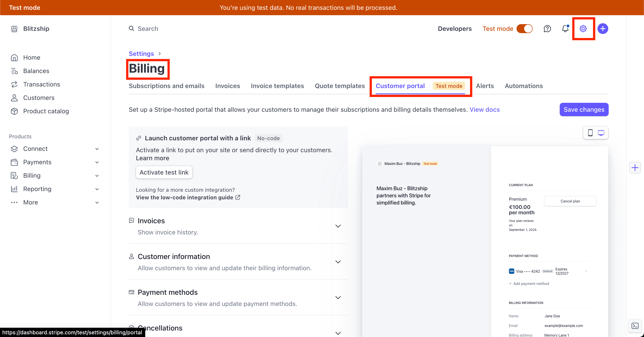Image resolution: width=644 pixels, height=337 pixels.
Task: Open the Quote templates tab
Action: 340,86
